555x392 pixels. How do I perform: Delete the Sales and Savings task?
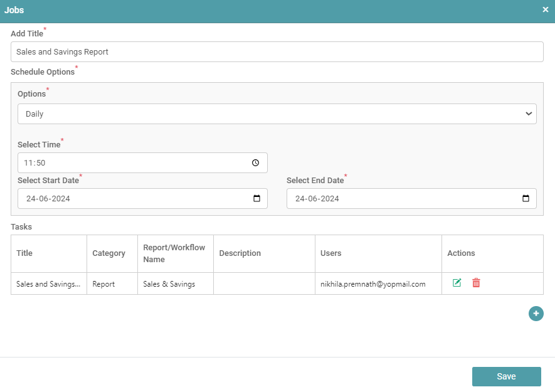(x=476, y=283)
